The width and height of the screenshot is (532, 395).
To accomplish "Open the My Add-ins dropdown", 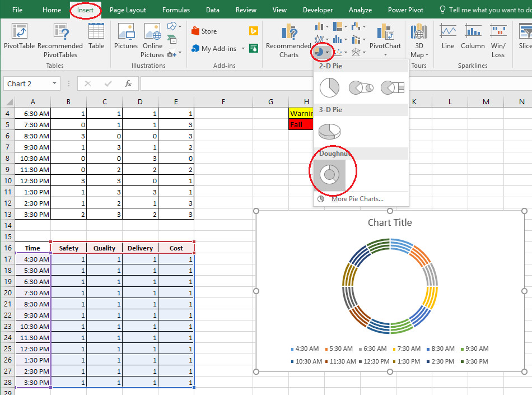I will tap(243, 49).
